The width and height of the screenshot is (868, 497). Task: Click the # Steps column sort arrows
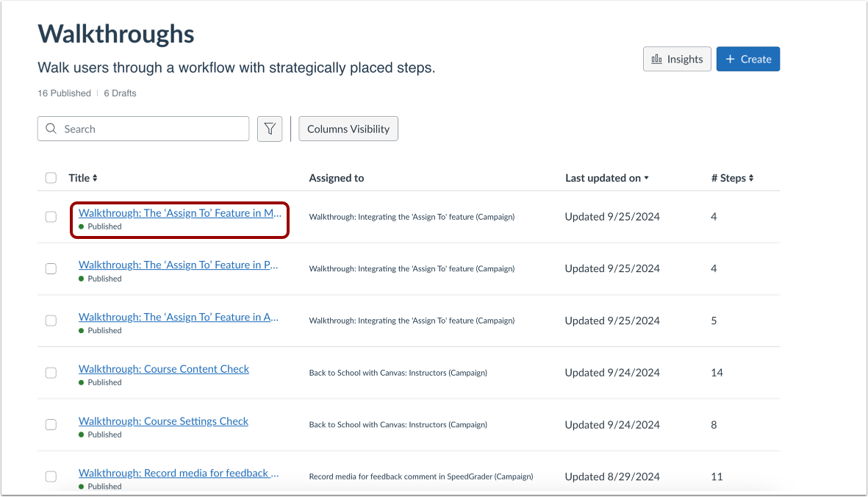coord(751,178)
